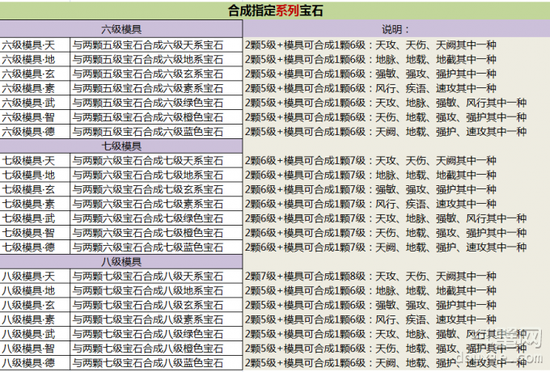
Task: Click cell 七级模具·智
Action: (35, 233)
